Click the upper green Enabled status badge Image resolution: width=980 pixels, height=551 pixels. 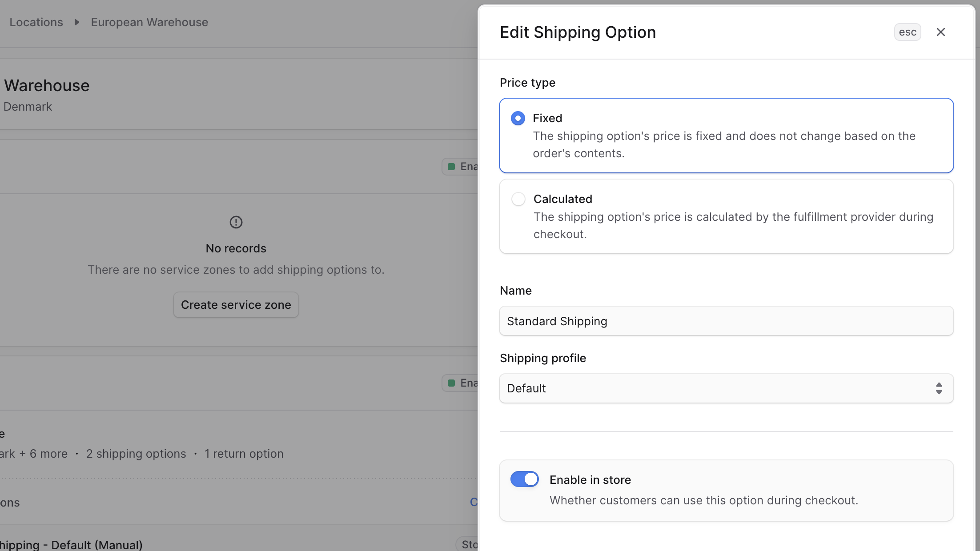[x=460, y=167]
